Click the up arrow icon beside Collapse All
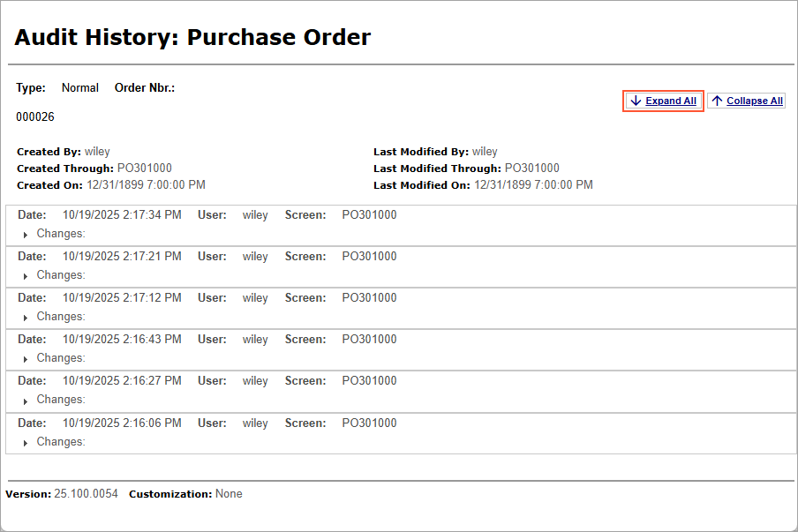Image resolution: width=798 pixels, height=532 pixels. click(717, 101)
